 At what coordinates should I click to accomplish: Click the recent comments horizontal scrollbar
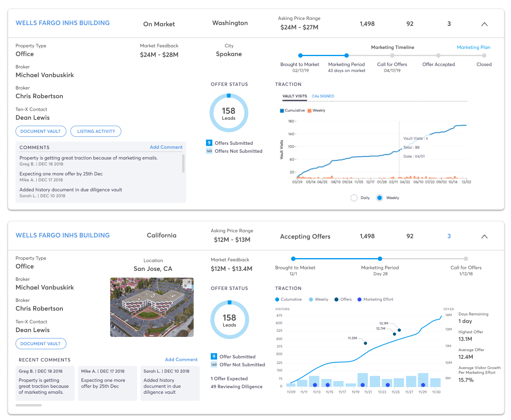point(29,405)
